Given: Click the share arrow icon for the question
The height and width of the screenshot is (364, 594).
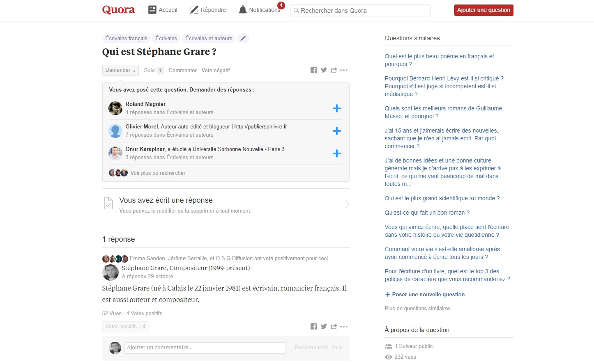Looking at the screenshot, I should 334,70.
